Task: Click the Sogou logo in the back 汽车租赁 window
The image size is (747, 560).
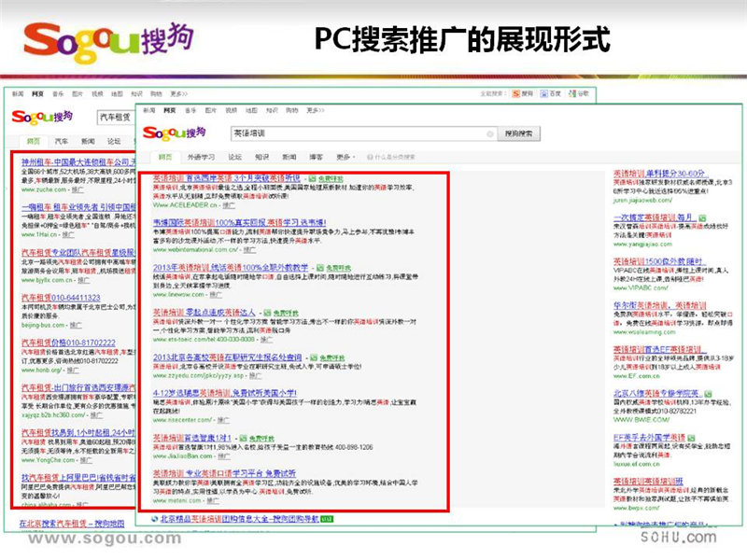Action: click(42, 116)
